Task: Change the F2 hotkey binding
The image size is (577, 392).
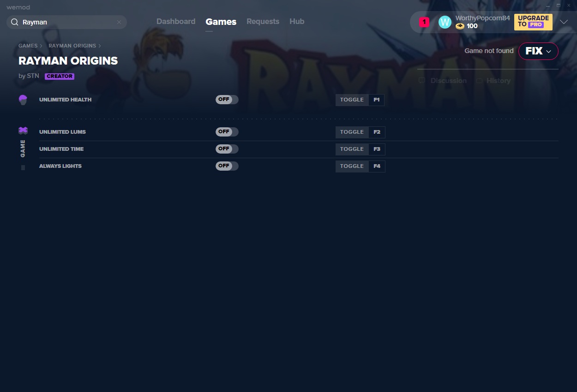Action: coord(377,132)
